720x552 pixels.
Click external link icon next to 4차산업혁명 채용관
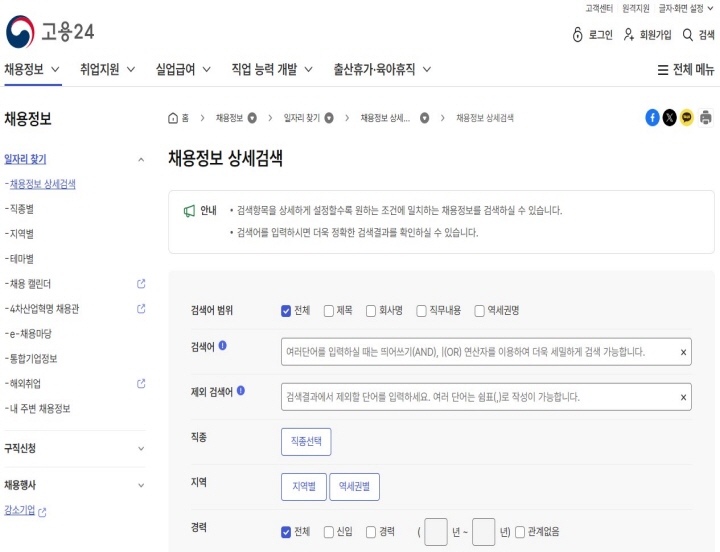[141, 309]
